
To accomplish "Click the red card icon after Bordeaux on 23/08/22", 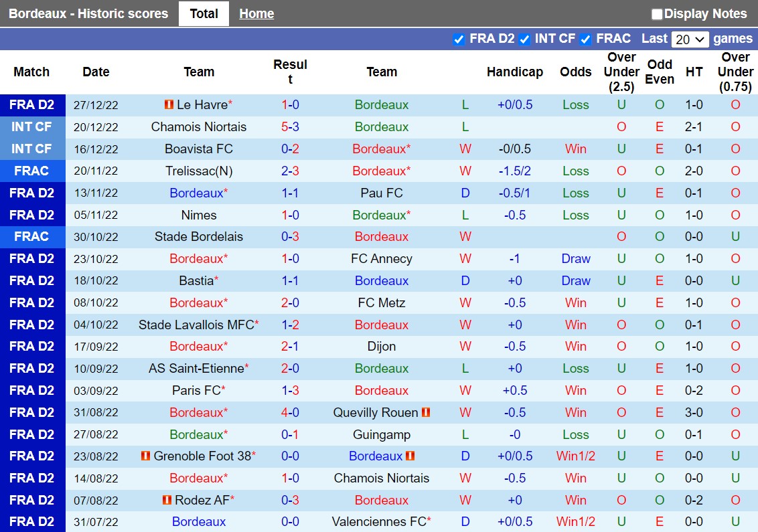I will click(x=410, y=456).
